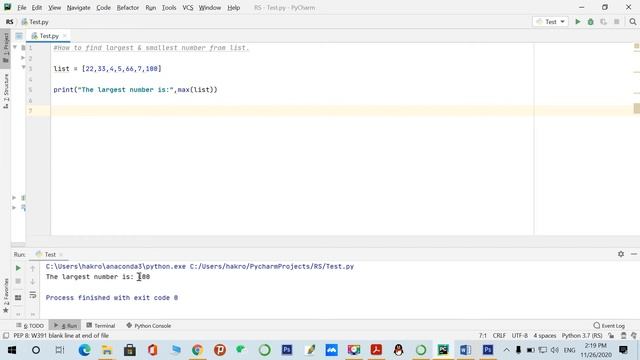Hide the Run tool window with the minus icon
Image resolution: width=640 pixels, height=360 pixels.
(x=633, y=254)
